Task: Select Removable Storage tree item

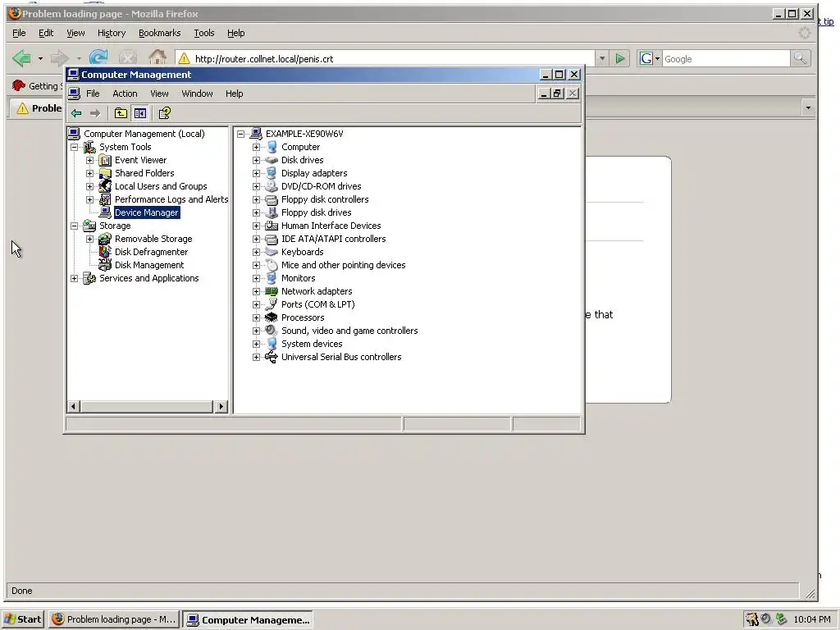Action: pyautogui.click(x=153, y=239)
